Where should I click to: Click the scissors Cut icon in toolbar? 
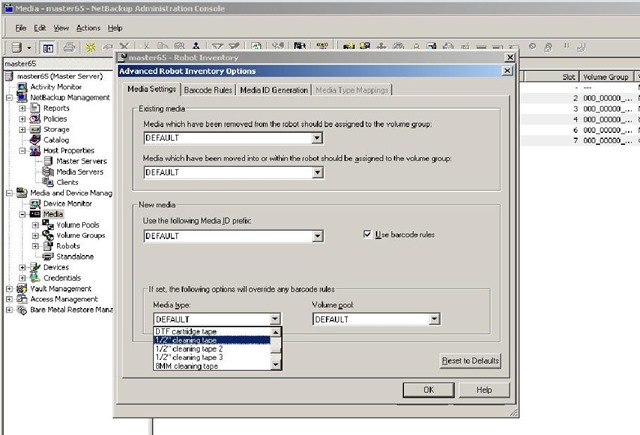145,47
